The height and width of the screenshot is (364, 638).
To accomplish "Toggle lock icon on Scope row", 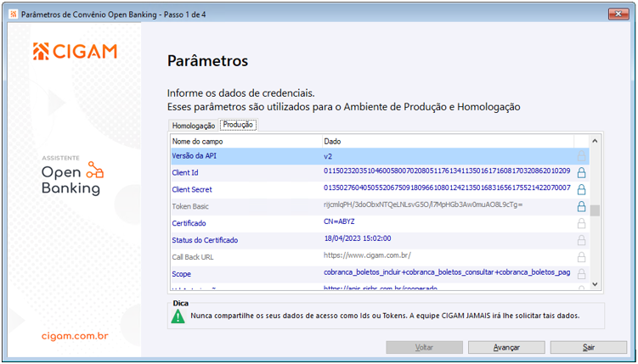I will coord(581,274).
